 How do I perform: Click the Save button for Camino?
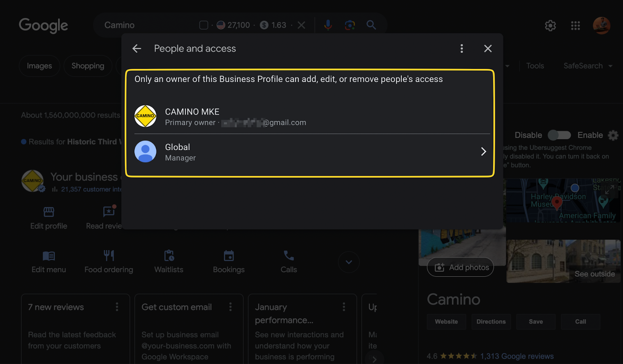click(x=536, y=322)
